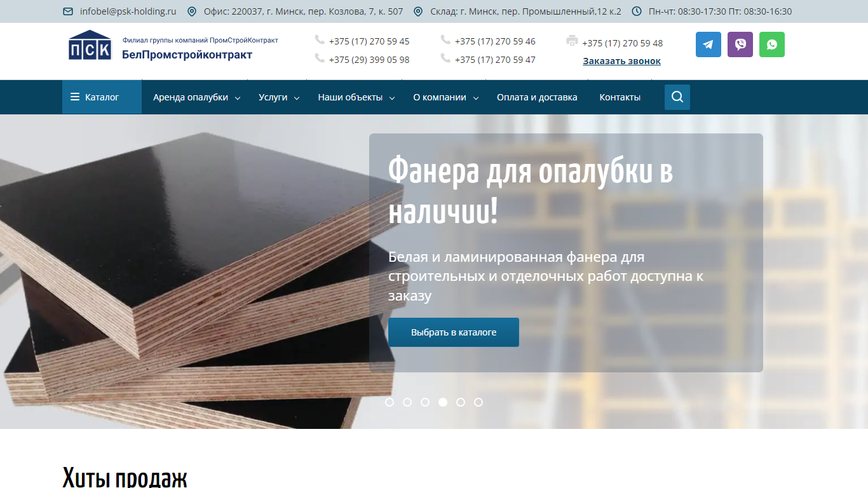
Task: Expand О компании dropdown chevron
Action: (476, 98)
